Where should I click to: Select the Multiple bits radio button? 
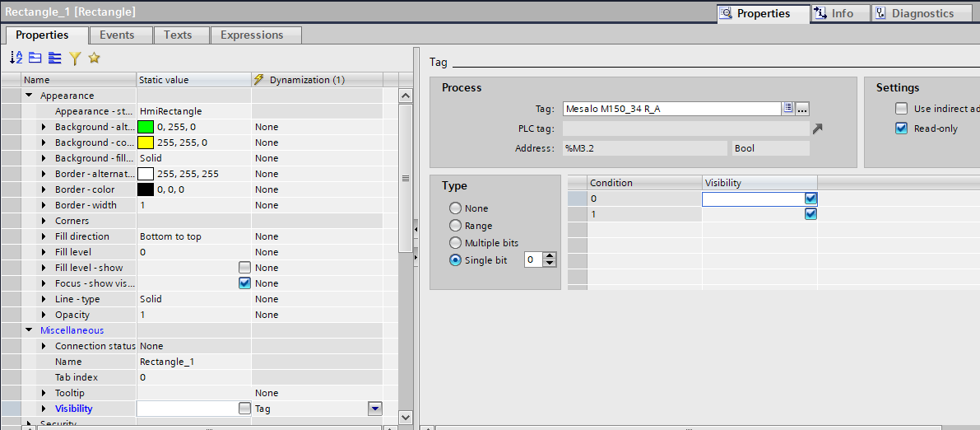tap(455, 243)
